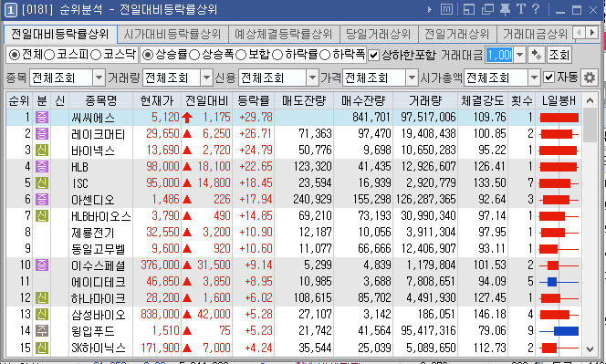Open the 거래대금 amount dropdown arrow
Image resolution: width=606 pixels, height=364 pixels.
click(520, 56)
